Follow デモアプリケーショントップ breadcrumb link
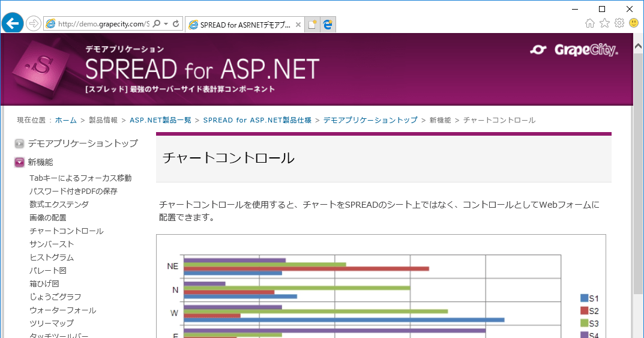 tap(370, 120)
